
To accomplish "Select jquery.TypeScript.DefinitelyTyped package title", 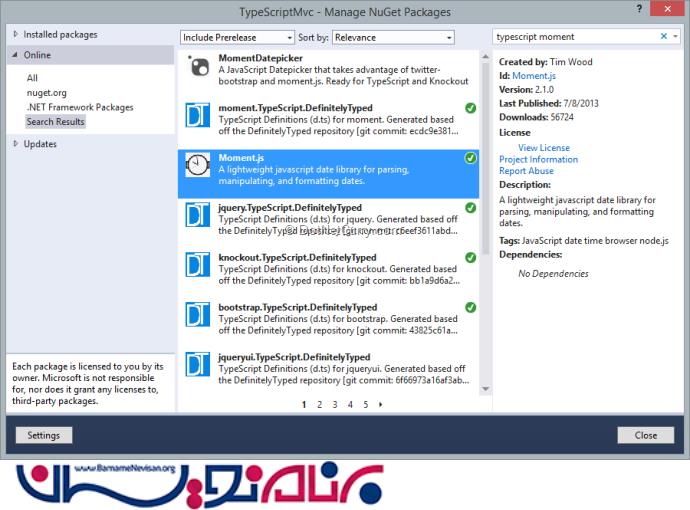I will (290, 207).
